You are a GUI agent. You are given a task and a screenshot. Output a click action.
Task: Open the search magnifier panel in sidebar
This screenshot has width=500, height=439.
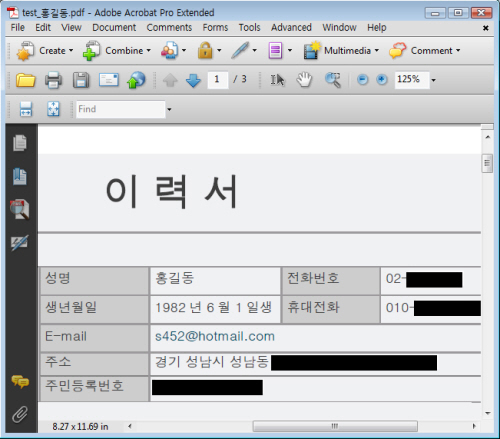point(20,210)
